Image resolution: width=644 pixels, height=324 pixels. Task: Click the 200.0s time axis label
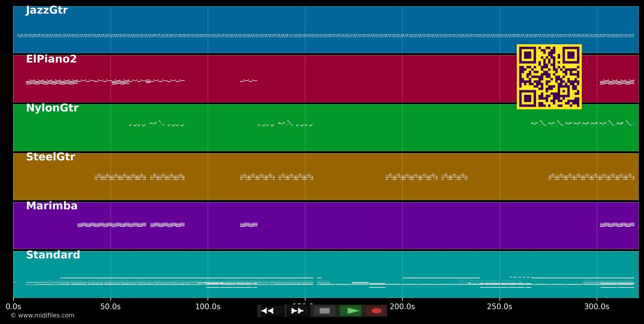(x=402, y=307)
